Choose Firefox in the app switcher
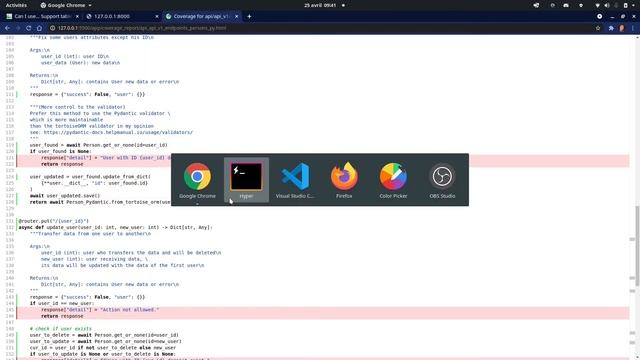Screen dimensions: 640x360 (x=344, y=180)
